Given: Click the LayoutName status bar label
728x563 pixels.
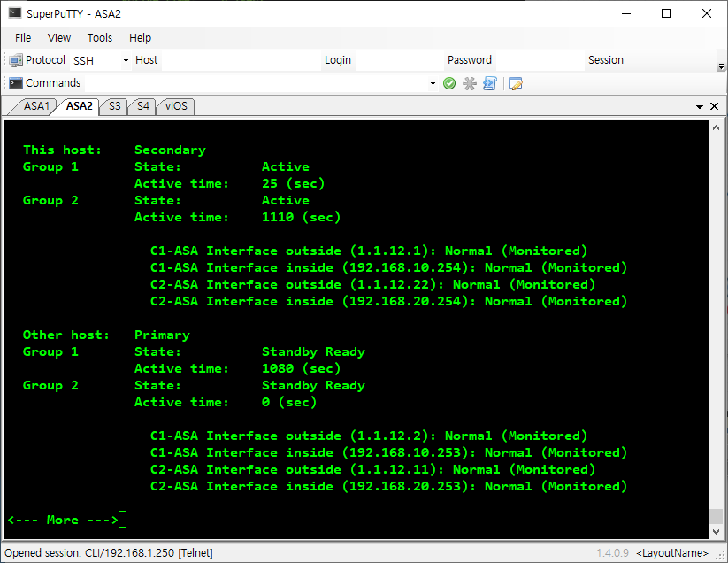Looking at the screenshot, I should pos(671,552).
